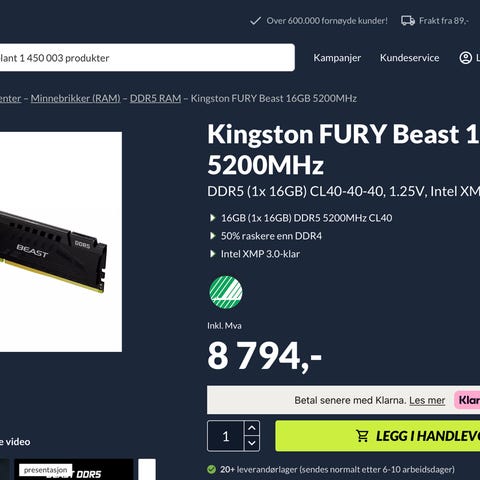480x480 pixels.
Task: Open the main Kingston Beast product image
Action: (61, 242)
